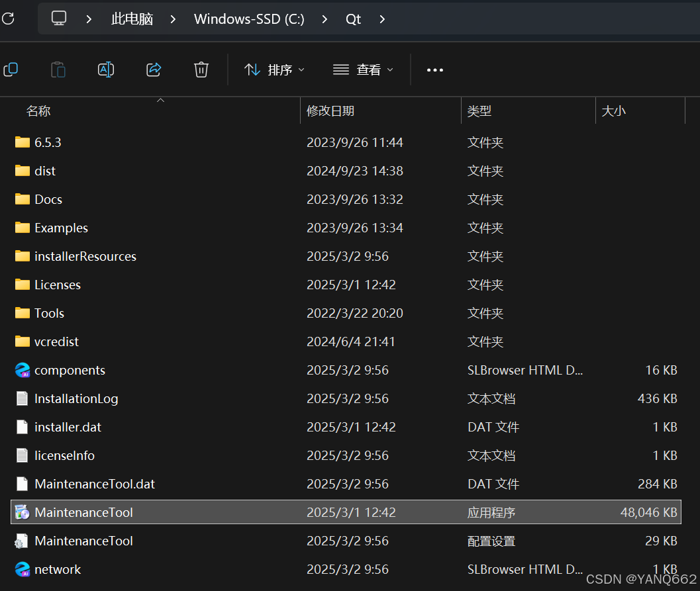The width and height of the screenshot is (700, 591).
Task: Click the licenseInfo text file icon
Action: 23,455
